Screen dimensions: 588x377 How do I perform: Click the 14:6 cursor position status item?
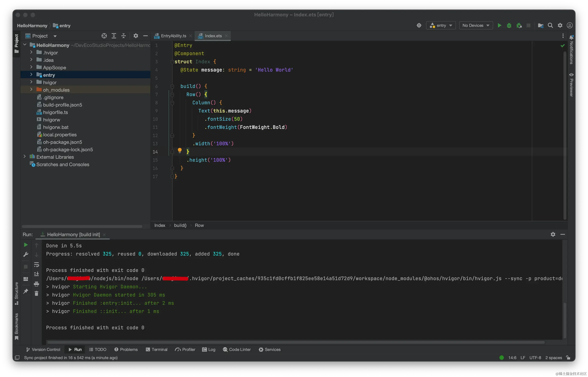point(512,358)
